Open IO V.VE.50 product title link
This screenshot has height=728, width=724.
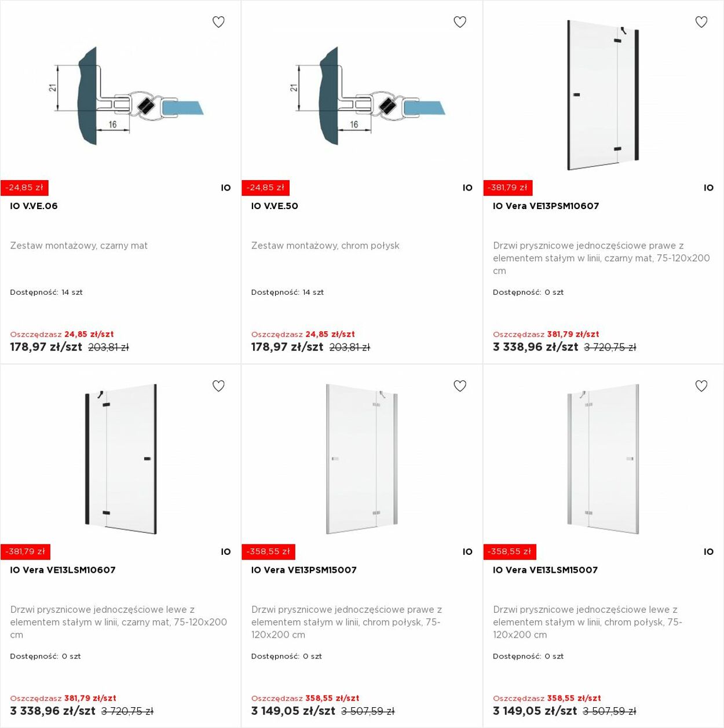click(275, 206)
